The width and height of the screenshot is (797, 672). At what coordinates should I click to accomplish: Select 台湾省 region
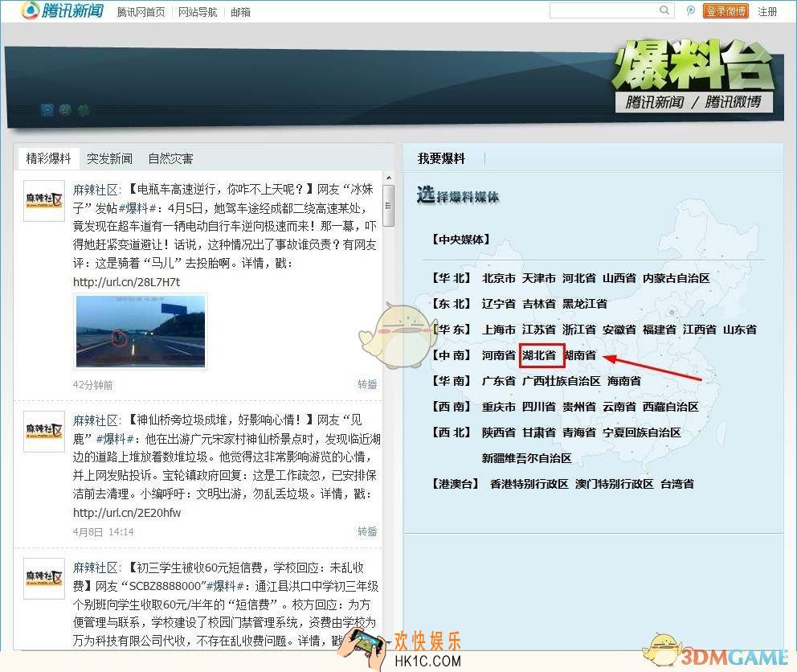(677, 484)
